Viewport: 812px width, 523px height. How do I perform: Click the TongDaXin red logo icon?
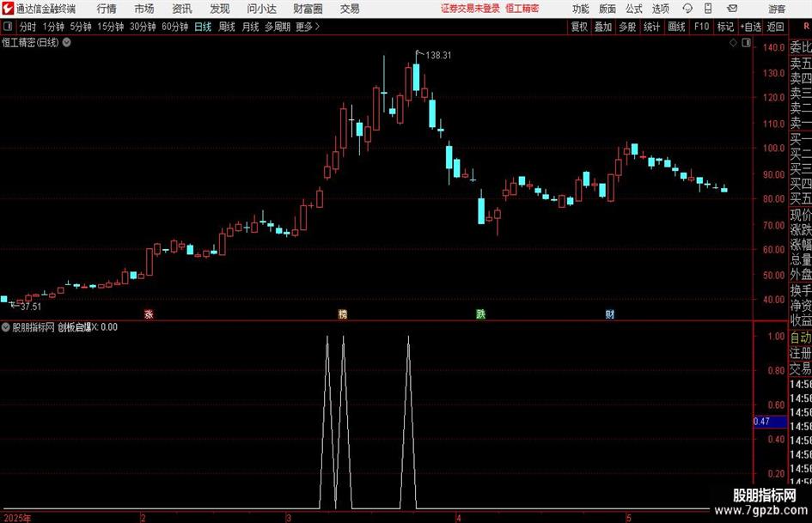point(8,9)
